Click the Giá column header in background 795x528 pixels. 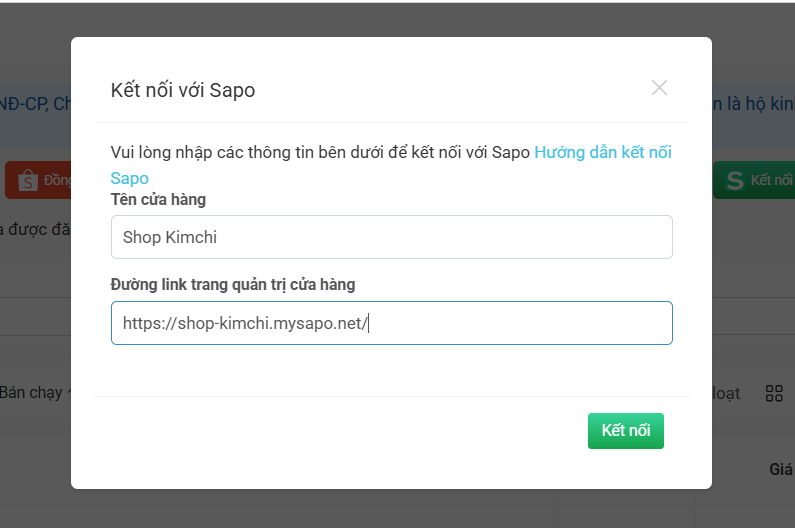click(781, 469)
